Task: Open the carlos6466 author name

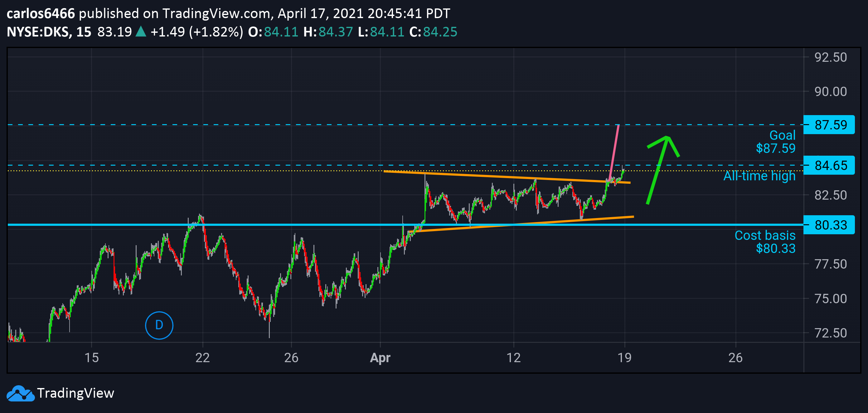Action: [41, 13]
